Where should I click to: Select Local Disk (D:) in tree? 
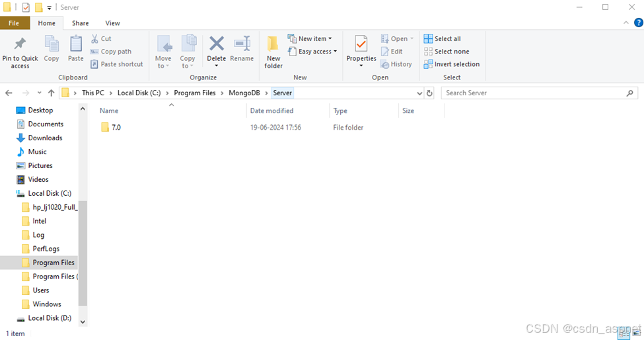[50, 318]
